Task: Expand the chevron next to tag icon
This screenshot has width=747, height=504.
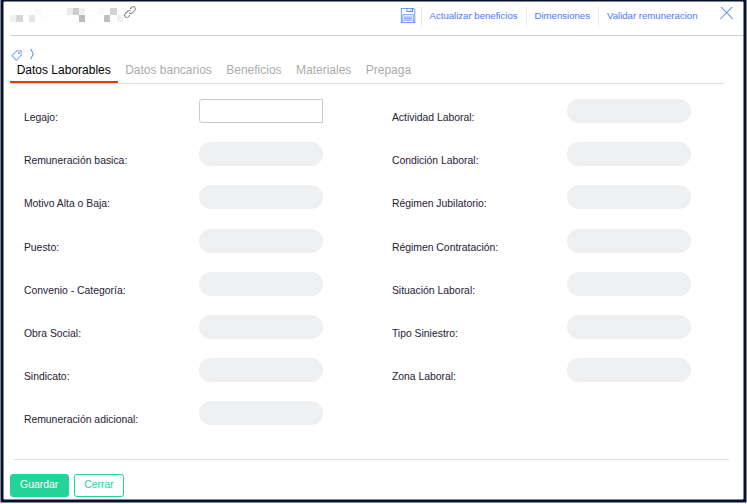Action: click(x=31, y=53)
